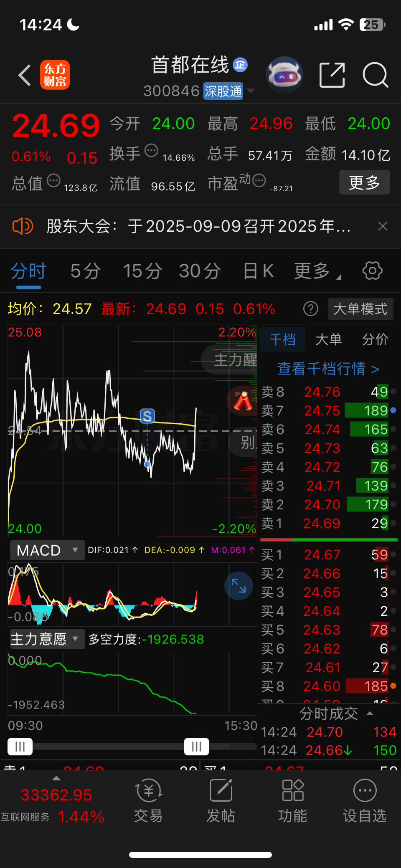Tap the 多空力度 value -1926.538
This screenshot has height=868, width=401.
pos(173,639)
